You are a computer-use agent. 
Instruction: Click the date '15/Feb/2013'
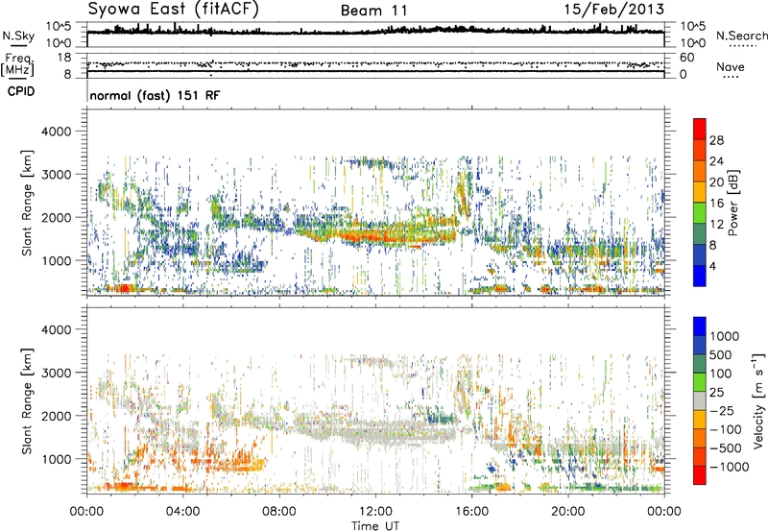(x=614, y=9)
